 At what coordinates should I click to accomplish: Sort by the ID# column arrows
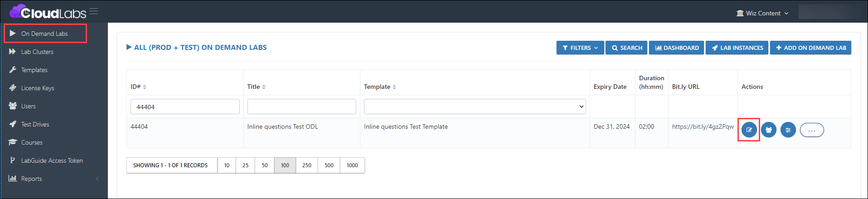(x=145, y=87)
